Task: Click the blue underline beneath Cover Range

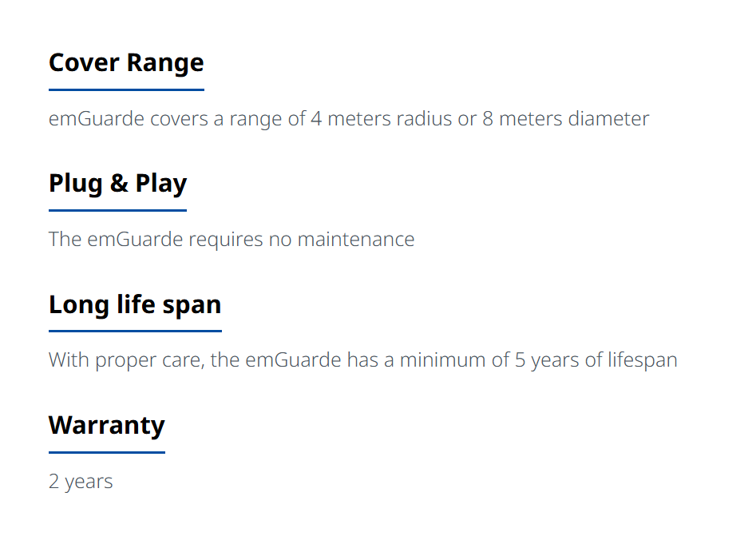Action: tap(126, 89)
